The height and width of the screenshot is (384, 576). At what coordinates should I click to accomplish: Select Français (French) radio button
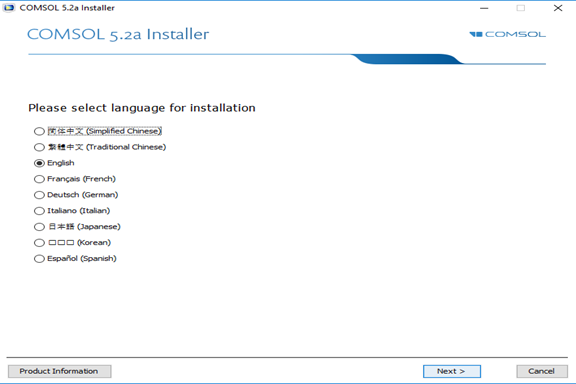coord(39,179)
